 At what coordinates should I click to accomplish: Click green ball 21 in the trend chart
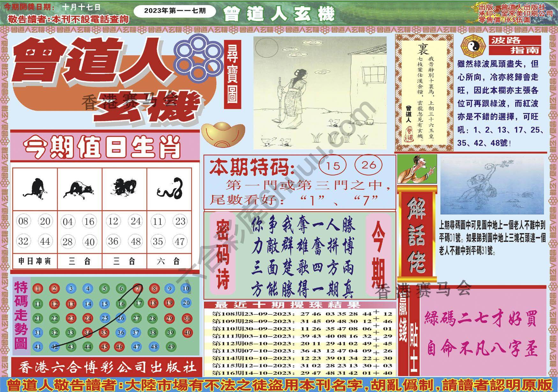[38, 318]
